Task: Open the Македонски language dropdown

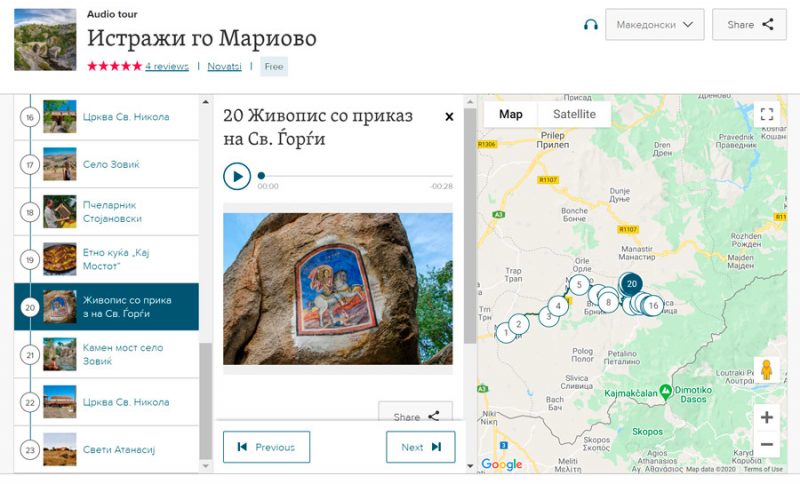Action: 654,25
